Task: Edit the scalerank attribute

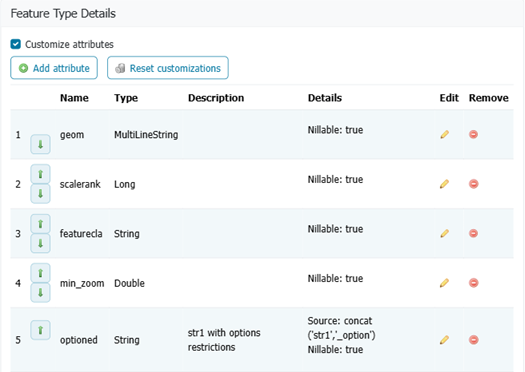Action: pyautogui.click(x=444, y=184)
